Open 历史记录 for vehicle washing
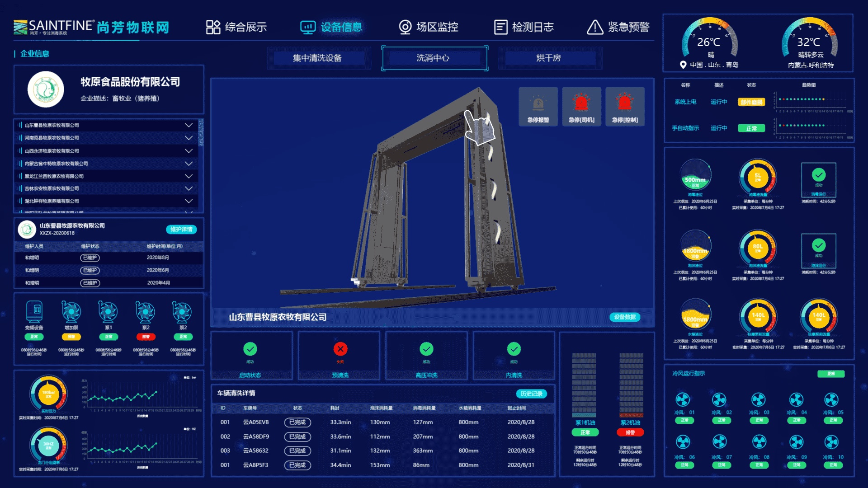 531,394
